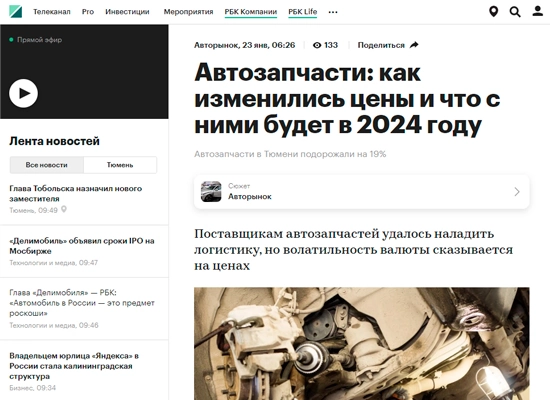Open search with the magnifier icon
The width and height of the screenshot is (550, 400).
pos(515,12)
